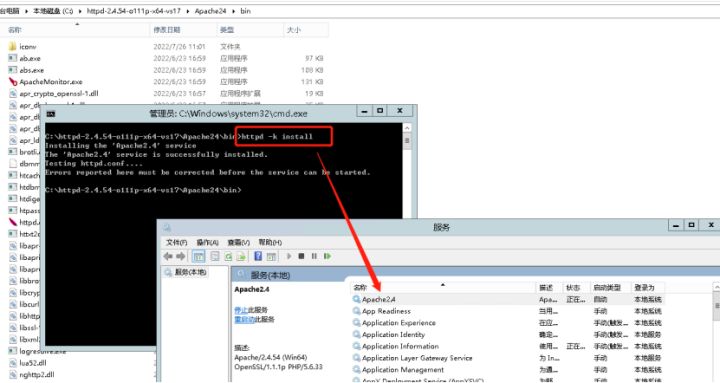
Task: Click the Application Experience service icon
Action: 356,323
